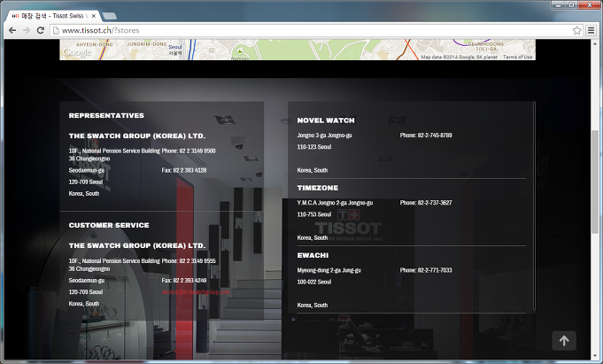Viewport: 603px width, 364px height.
Task: Click the browser forward arrow
Action: tap(27, 30)
